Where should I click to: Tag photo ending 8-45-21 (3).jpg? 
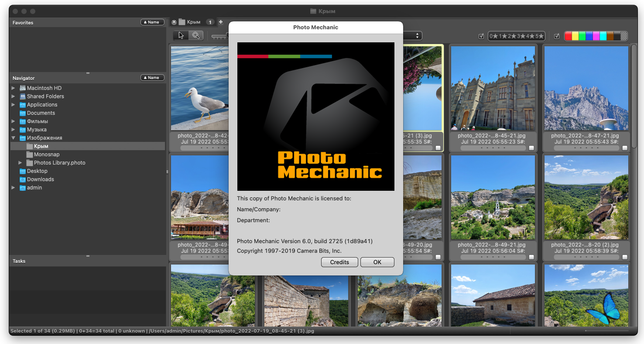(x=438, y=148)
